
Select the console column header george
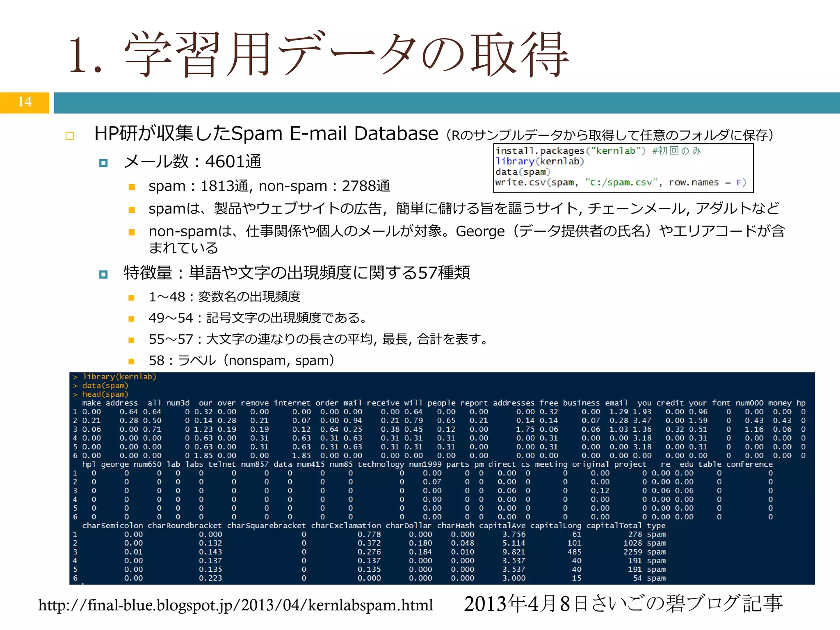pyautogui.click(x=115, y=464)
